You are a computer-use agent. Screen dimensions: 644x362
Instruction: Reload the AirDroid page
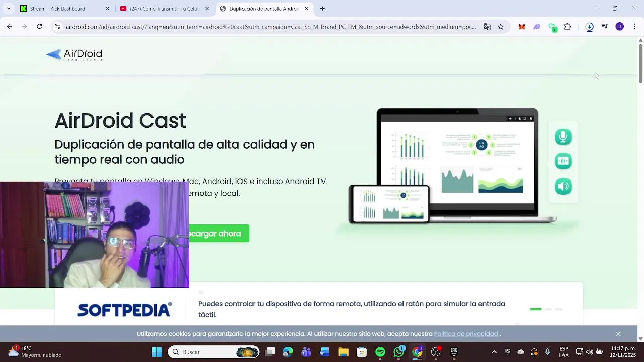(x=39, y=27)
